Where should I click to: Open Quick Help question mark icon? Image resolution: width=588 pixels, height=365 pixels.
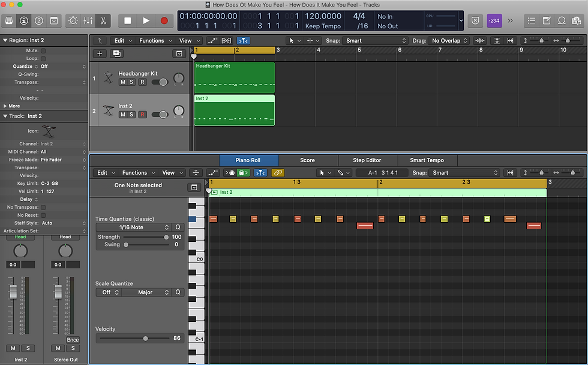[x=39, y=20]
